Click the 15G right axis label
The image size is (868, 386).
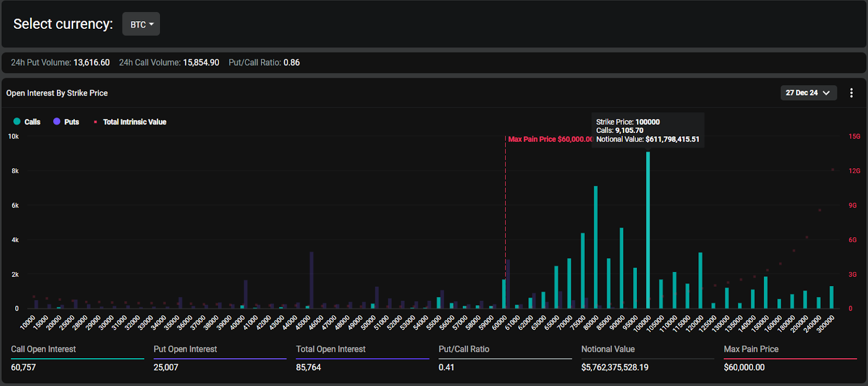854,136
